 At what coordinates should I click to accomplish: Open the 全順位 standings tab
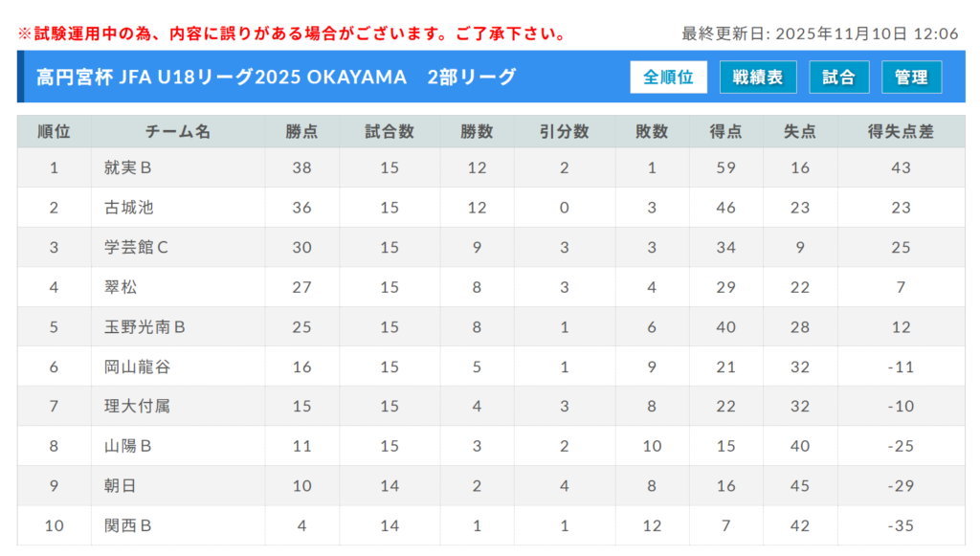click(668, 78)
